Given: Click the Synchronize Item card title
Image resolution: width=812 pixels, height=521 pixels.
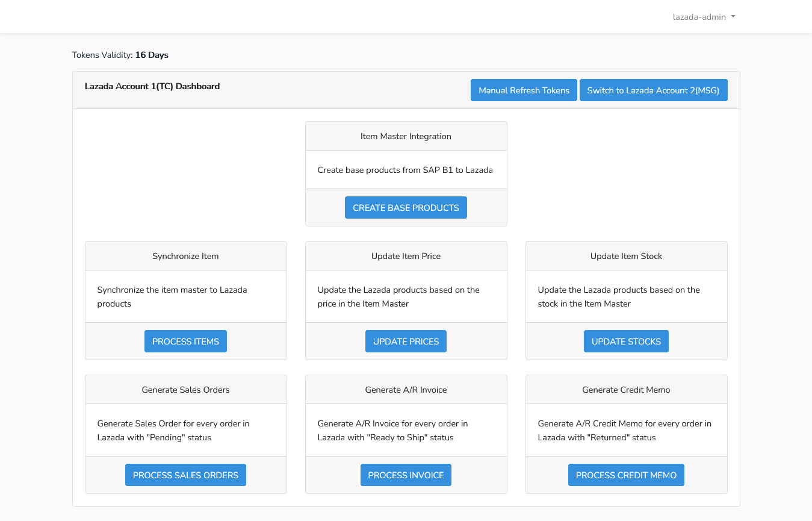Looking at the screenshot, I should pos(185,256).
